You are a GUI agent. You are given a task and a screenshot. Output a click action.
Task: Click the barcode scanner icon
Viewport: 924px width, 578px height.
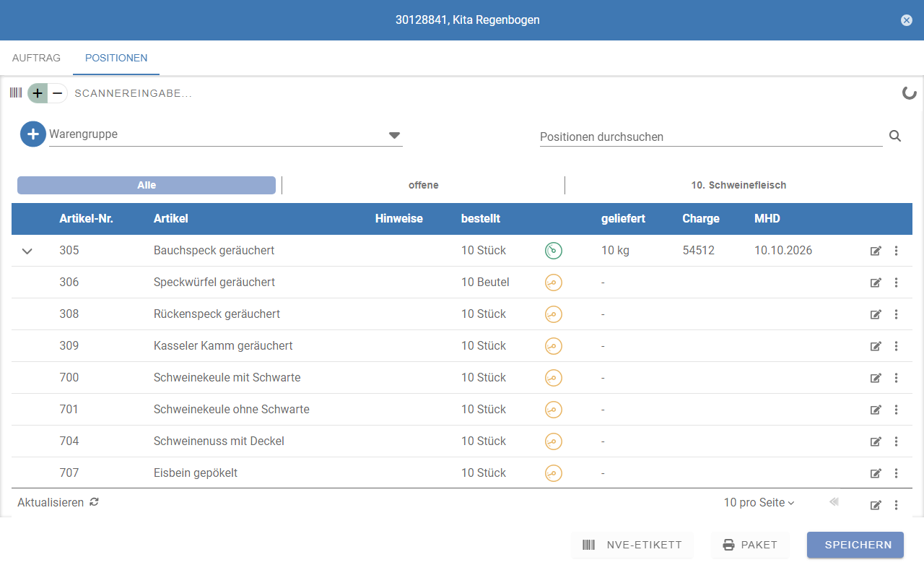(16, 92)
